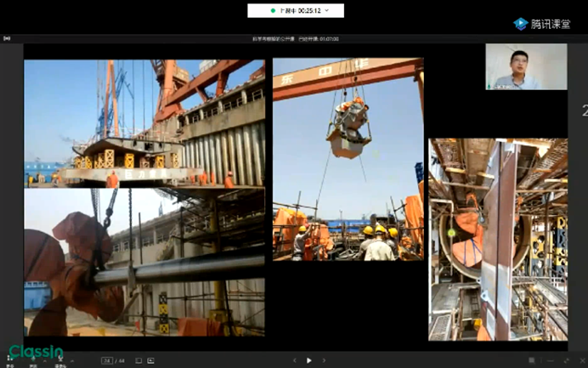Click the ClassIn logo at bottom left
The image size is (588, 368).
36,351
